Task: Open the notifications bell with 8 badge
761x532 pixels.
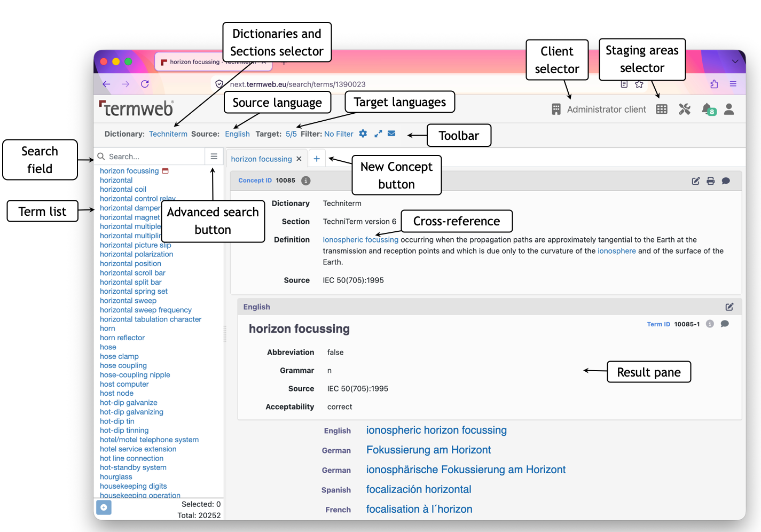Action: pyautogui.click(x=709, y=109)
